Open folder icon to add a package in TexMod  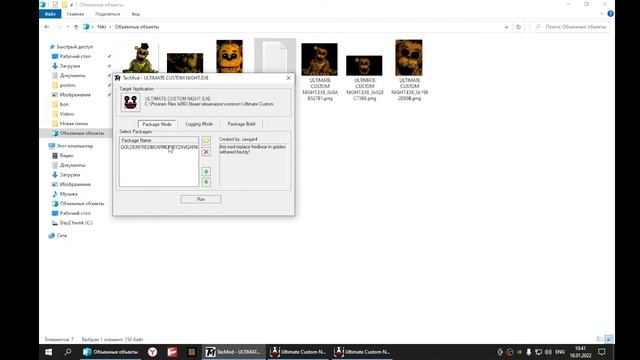206,141
